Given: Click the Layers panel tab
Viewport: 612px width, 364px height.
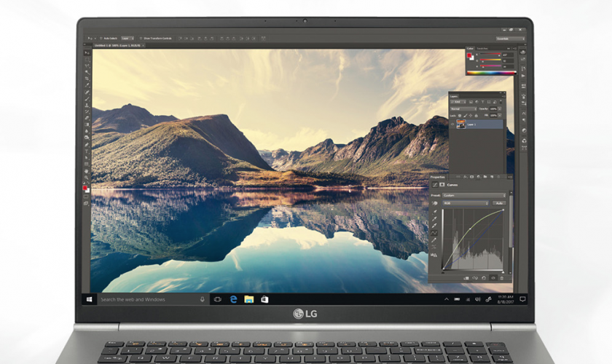Looking at the screenshot, I should pyautogui.click(x=454, y=96).
